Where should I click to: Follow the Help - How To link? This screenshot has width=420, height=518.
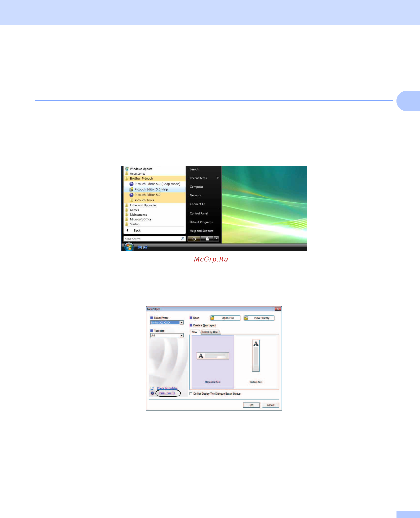click(x=167, y=393)
